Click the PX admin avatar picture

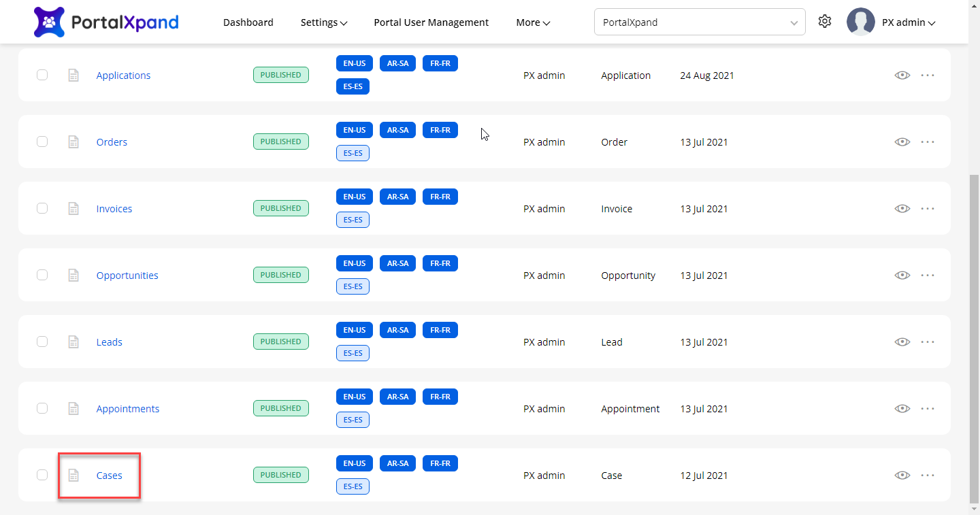point(860,22)
